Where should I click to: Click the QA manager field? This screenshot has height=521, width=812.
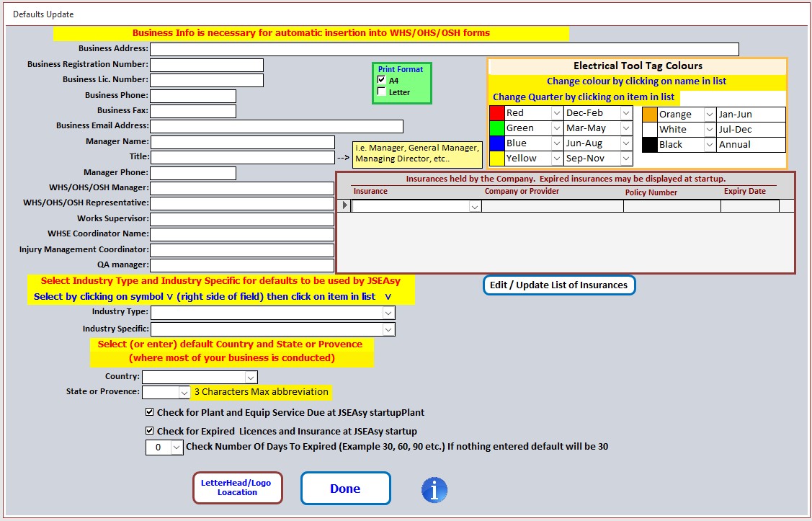click(x=242, y=265)
